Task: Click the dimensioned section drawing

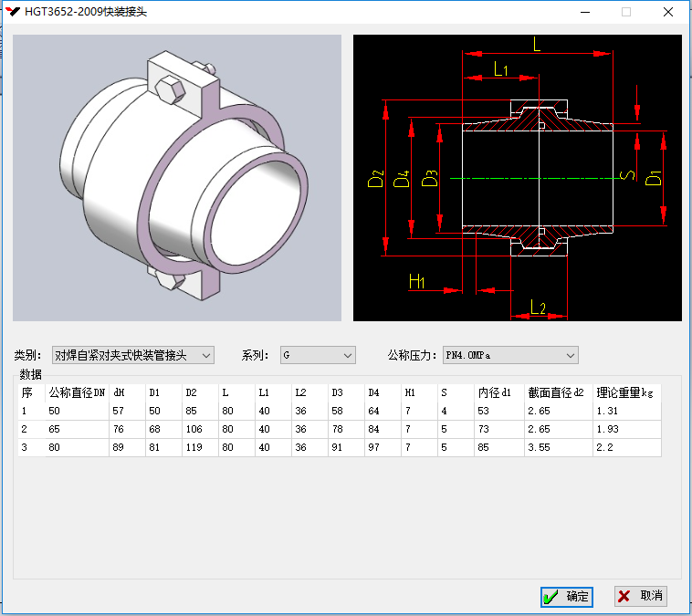Action: click(x=517, y=178)
